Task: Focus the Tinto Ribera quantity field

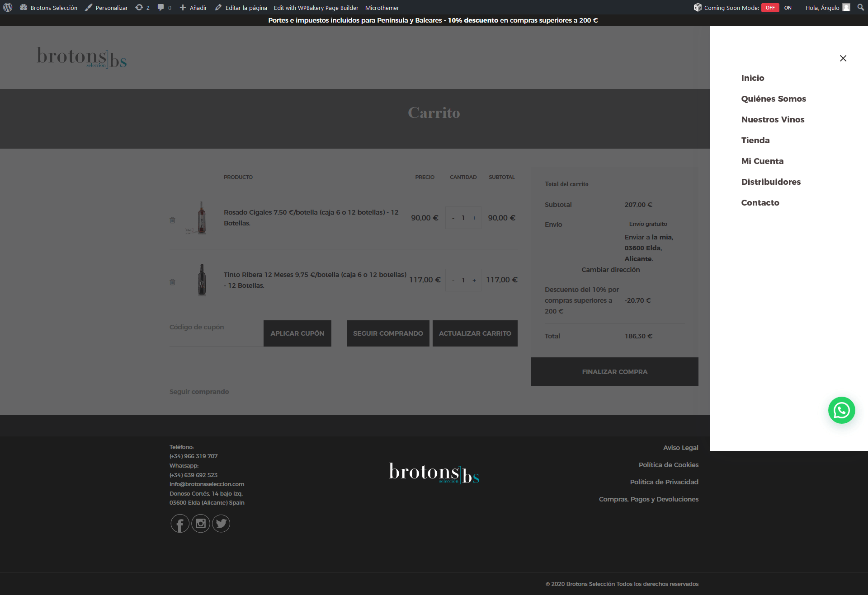Action: pos(463,280)
